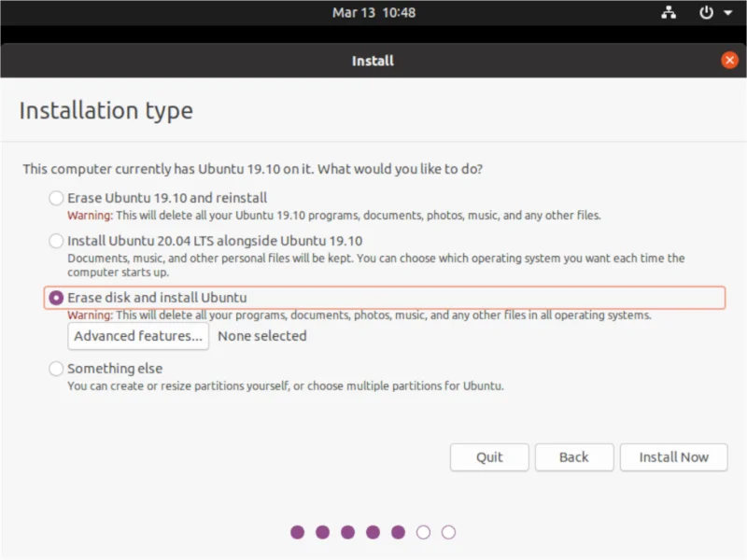The height and width of the screenshot is (560, 747).
Task: Close the Install window
Action: tap(729, 60)
